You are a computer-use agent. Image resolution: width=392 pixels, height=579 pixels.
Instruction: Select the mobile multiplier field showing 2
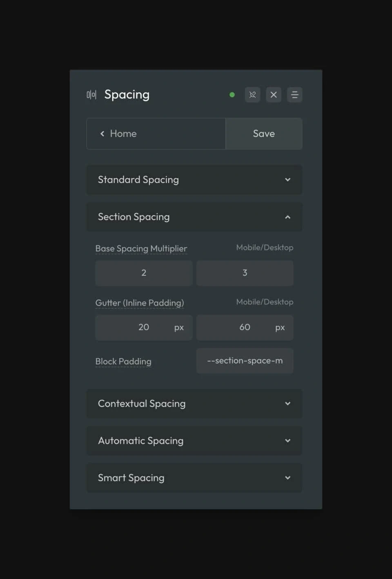click(143, 273)
